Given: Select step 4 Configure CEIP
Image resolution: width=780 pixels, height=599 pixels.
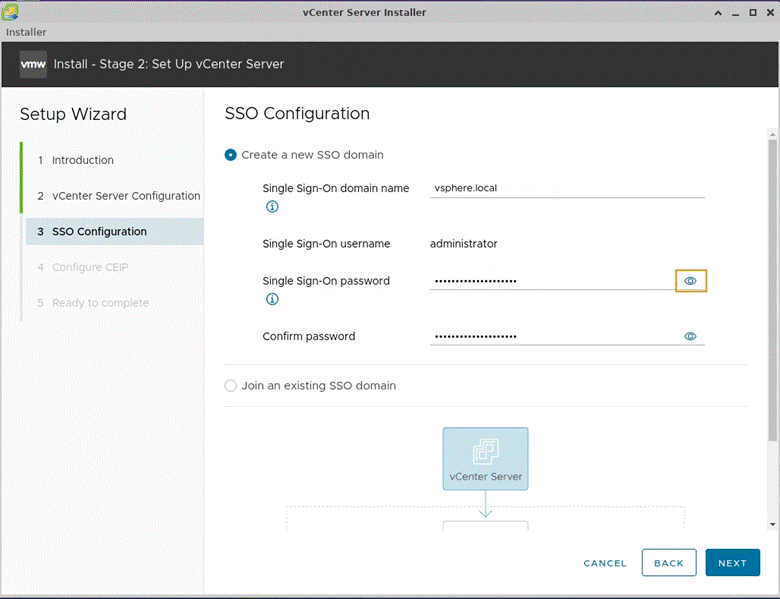Looking at the screenshot, I should pyautogui.click(x=83, y=267).
